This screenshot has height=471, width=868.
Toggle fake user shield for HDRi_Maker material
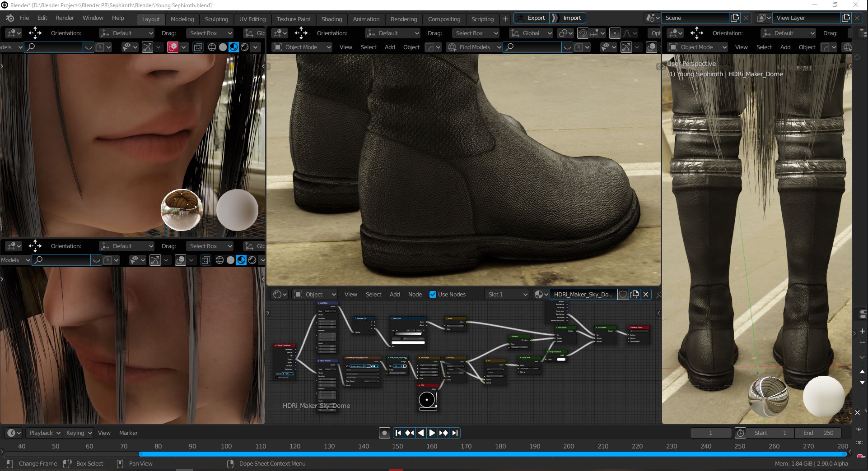pos(623,294)
